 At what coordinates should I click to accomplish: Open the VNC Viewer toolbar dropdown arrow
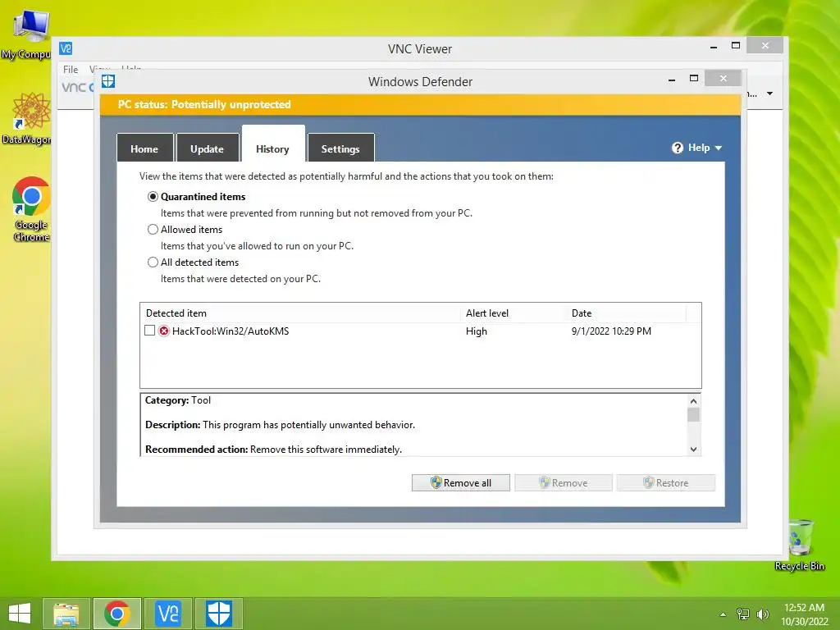coord(769,94)
